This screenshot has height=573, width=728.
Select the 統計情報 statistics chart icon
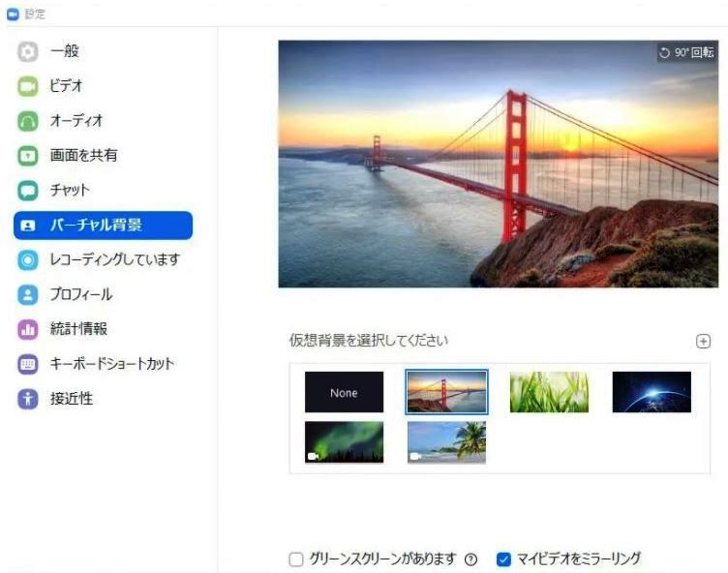tap(28, 329)
